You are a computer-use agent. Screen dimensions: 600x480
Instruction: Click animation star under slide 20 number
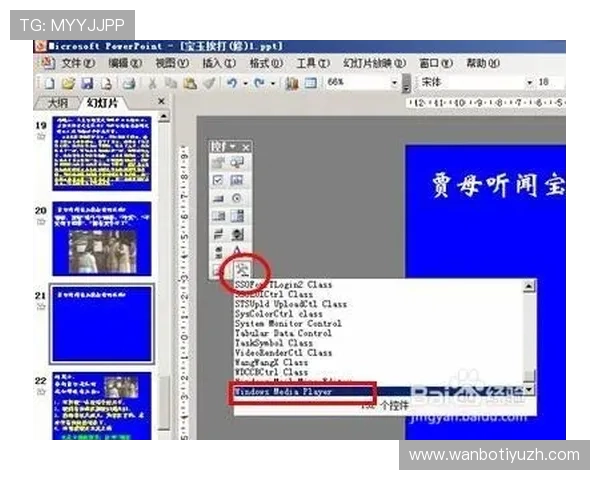(x=41, y=222)
